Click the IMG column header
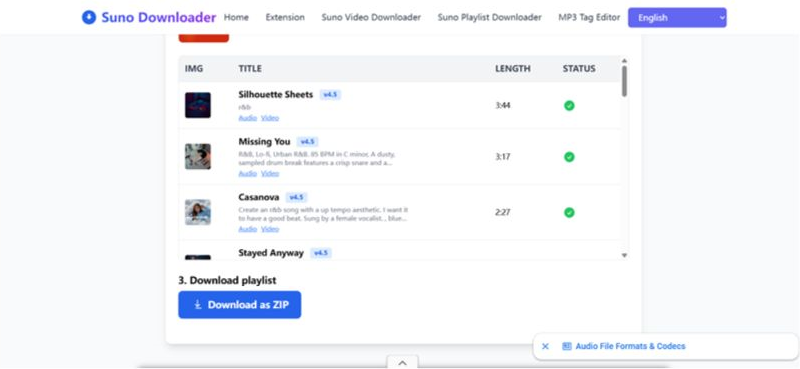Viewport: 800px width, 369px height. pyautogui.click(x=194, y=69)
